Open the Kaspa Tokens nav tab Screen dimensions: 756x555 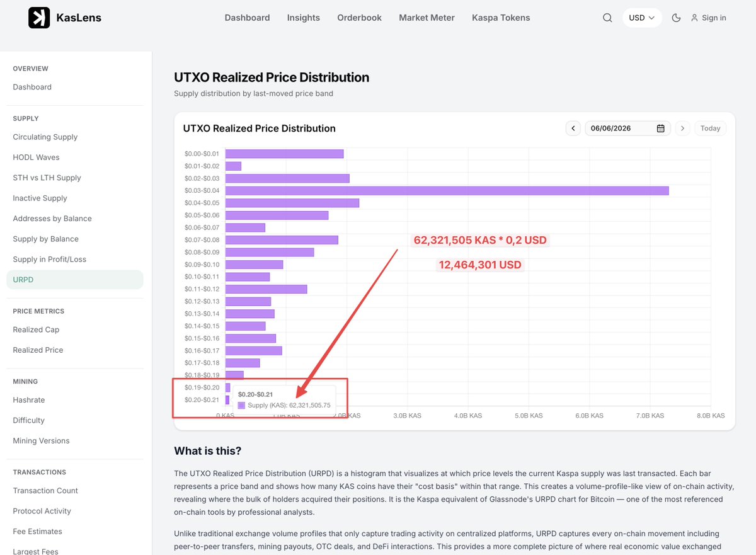[x=501, y=18]
